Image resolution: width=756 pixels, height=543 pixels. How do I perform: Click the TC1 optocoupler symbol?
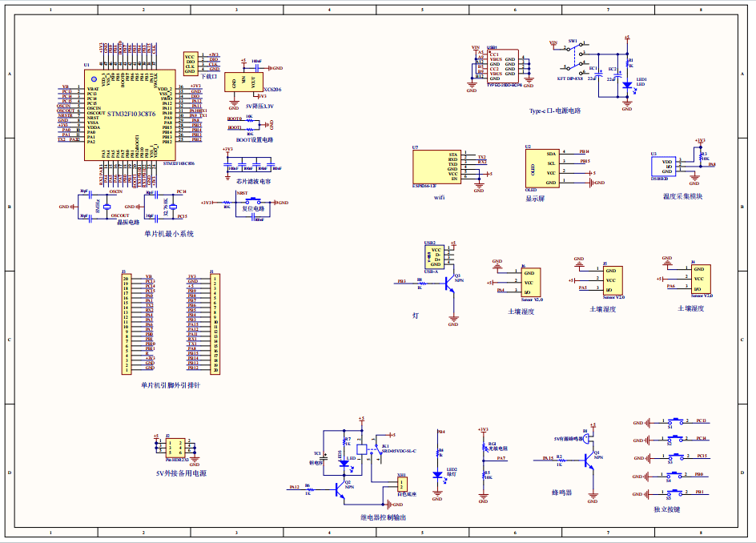pos(324,458)
